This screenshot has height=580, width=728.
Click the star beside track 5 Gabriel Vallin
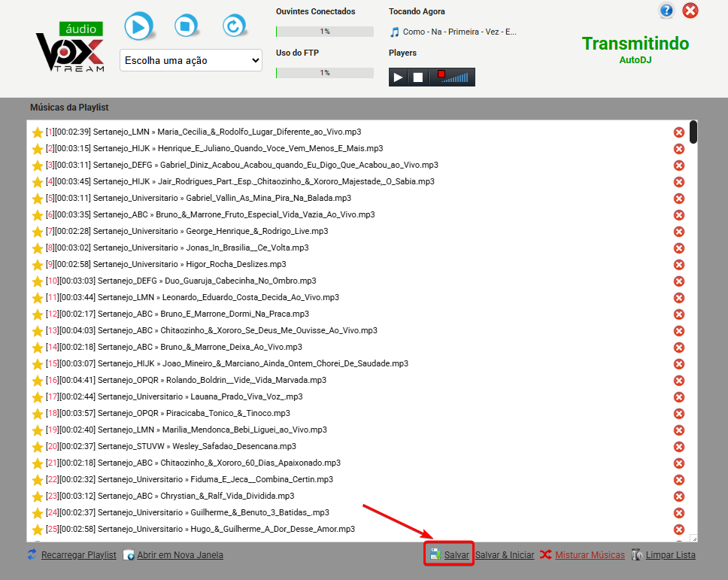38,199
